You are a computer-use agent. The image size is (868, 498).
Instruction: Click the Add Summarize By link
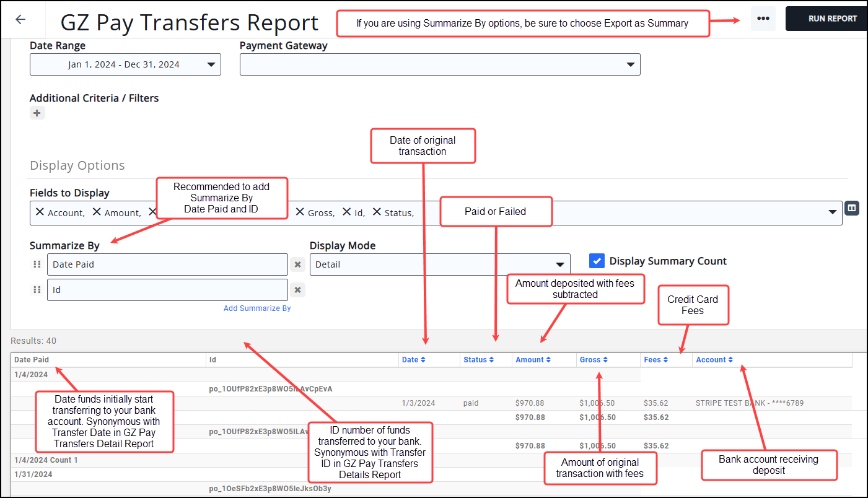click(x=257, y=308)
